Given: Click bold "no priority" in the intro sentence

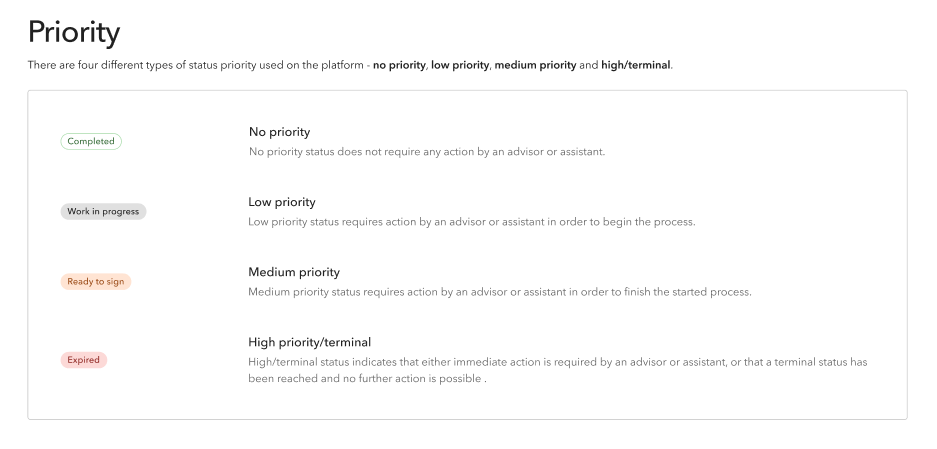Looking at the screenshot, I should tap(399, 66).
